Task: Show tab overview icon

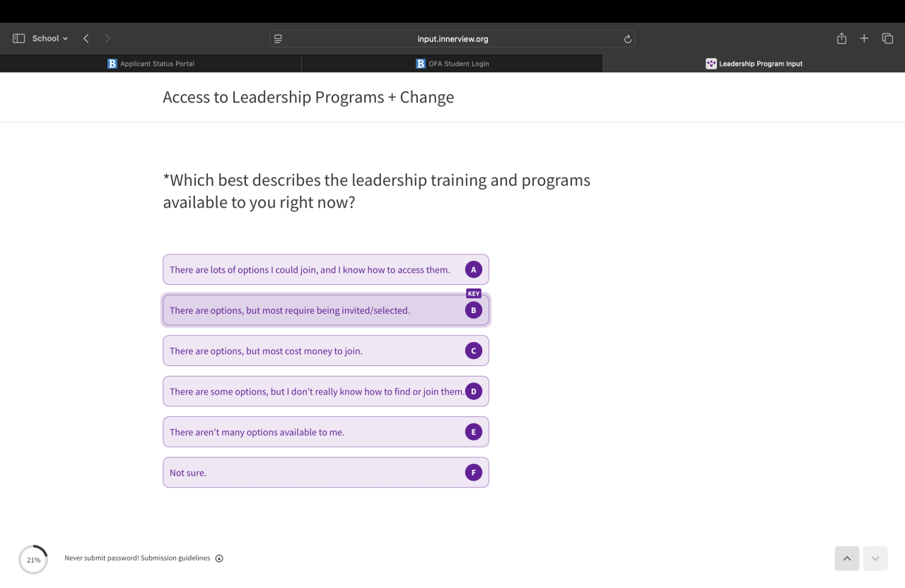Action: tap(887, 39)
